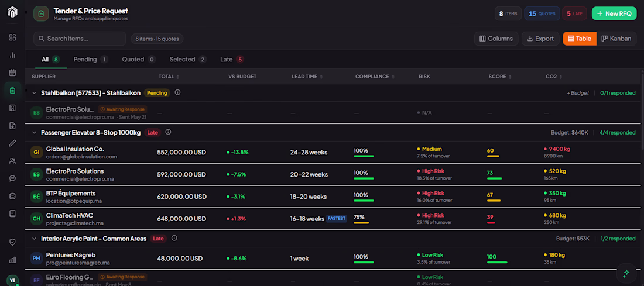Sort by the LEAD TIME column
The height and width of the screenshot is (286, 644).
pyautogui.click(x=307, y=77)
